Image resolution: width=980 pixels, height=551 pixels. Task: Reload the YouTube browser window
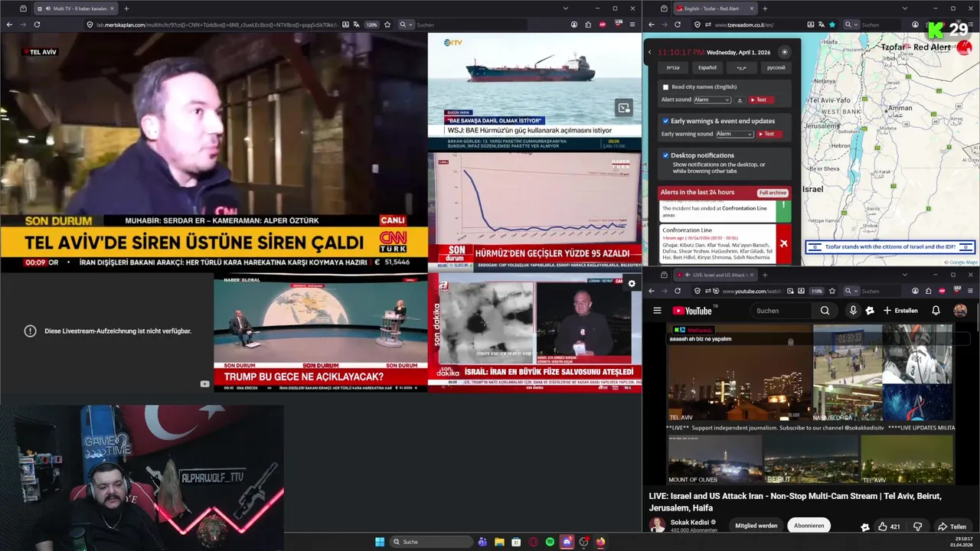click(677, 291)
